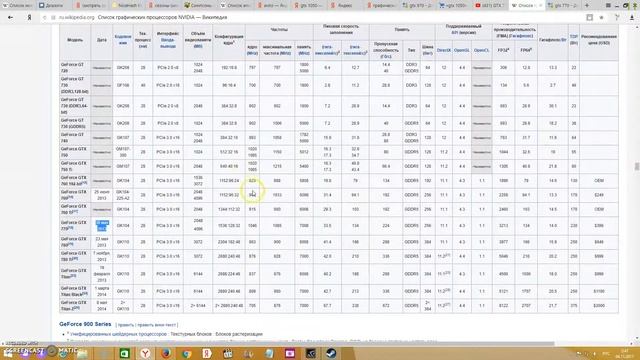
Task: Click the '$249' price in the GTX 760 row
Action: click(599, 195)
